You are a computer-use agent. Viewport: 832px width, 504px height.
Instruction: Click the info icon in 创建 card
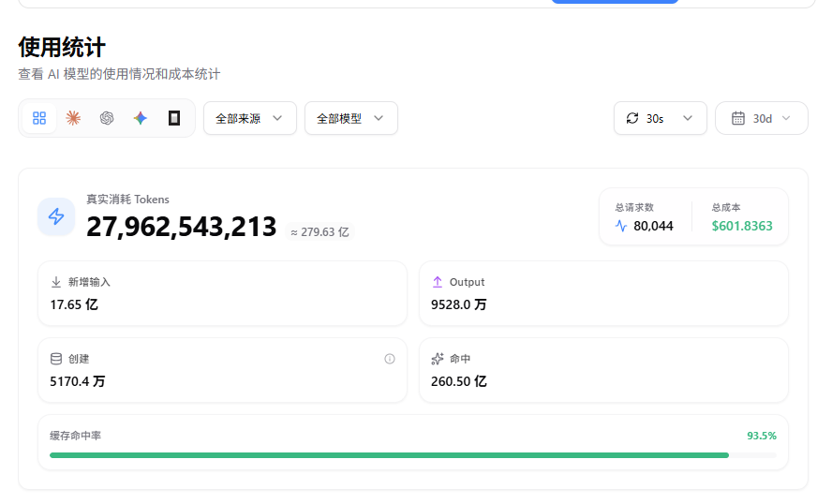(x=390, y=359)
